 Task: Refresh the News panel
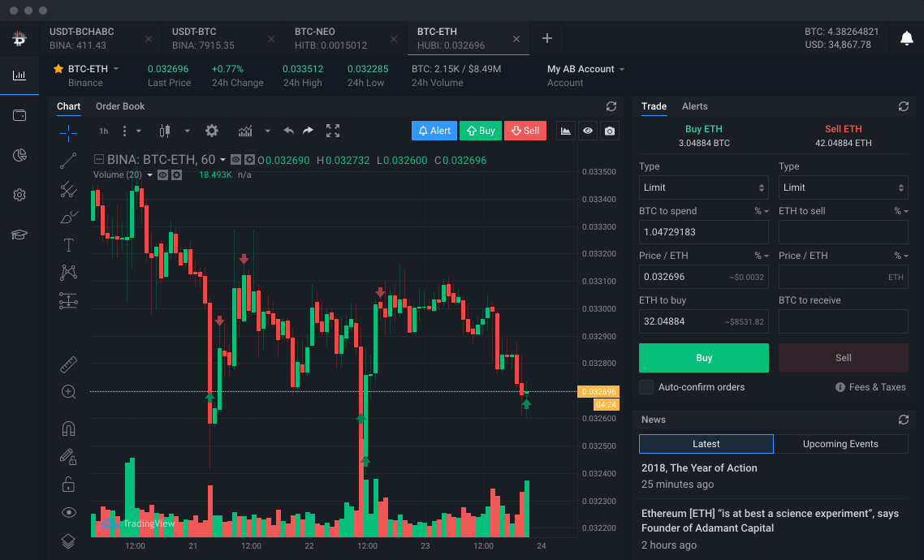coord(904,420)
